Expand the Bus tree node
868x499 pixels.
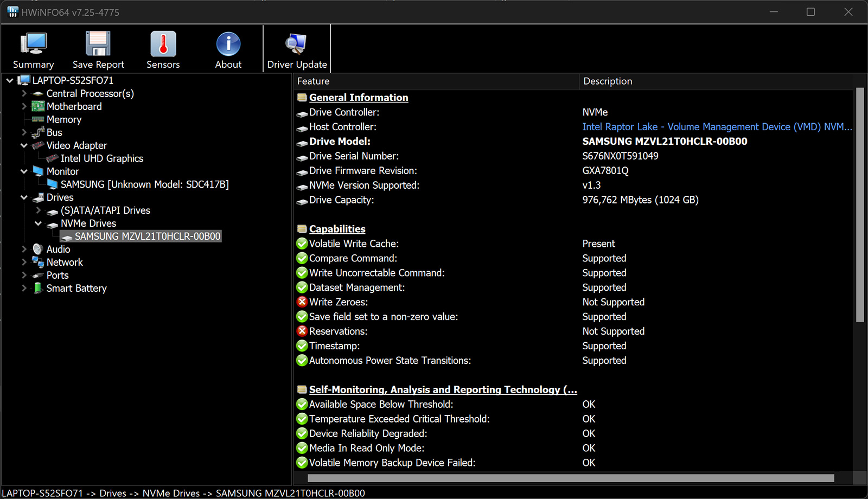tap(24, 132)
